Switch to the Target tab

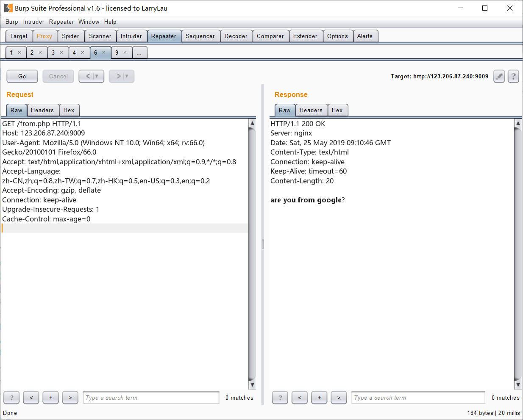(19, 36)
